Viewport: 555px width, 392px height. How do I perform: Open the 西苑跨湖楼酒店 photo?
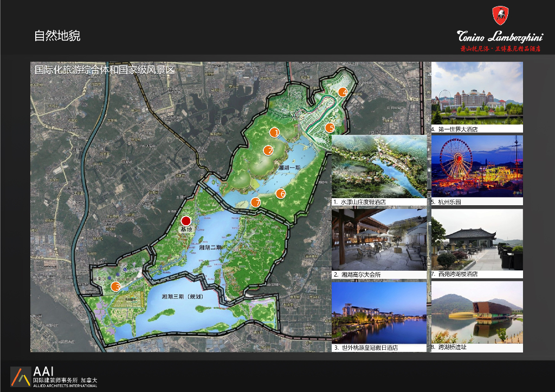477,240
